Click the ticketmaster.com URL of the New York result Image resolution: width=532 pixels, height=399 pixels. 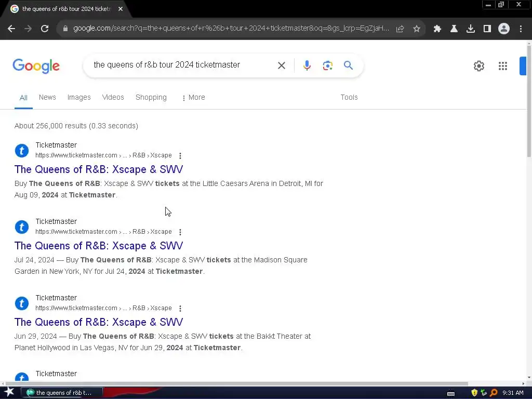103,232
